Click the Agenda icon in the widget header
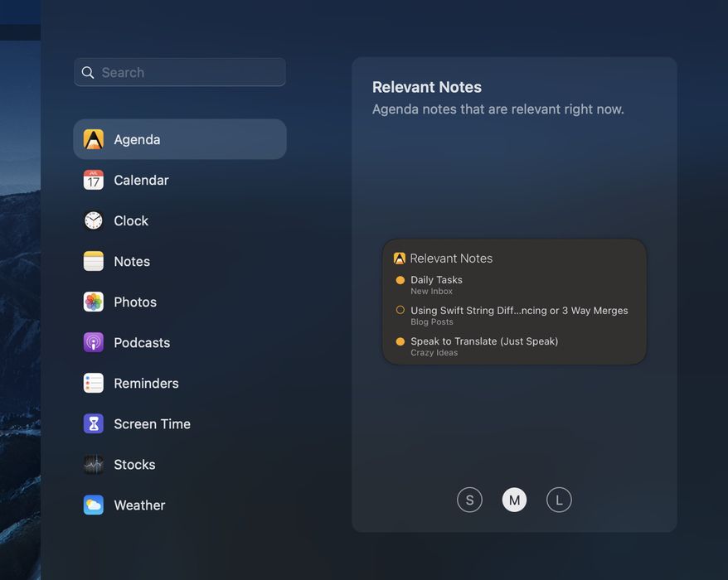Screen dimensions: 728x580 point(400,259)
